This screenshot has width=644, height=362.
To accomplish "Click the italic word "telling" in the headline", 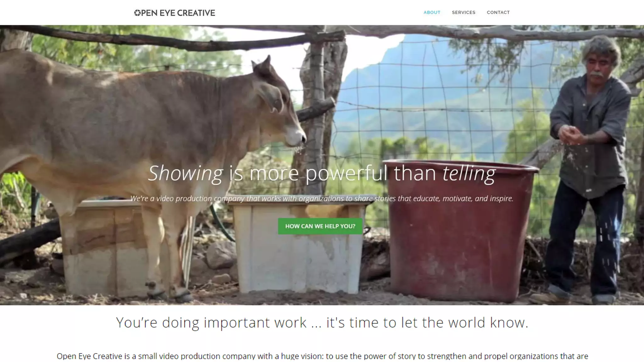I will (x=469, y=173).
